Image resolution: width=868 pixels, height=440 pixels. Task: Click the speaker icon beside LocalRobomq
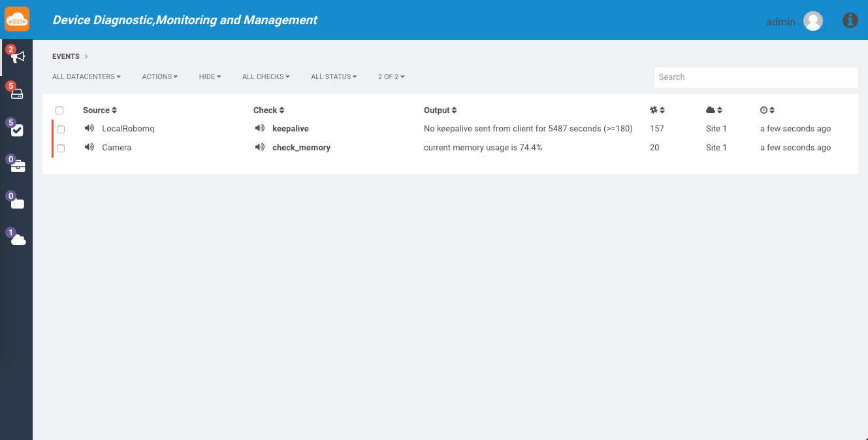(x=89, y=129)
